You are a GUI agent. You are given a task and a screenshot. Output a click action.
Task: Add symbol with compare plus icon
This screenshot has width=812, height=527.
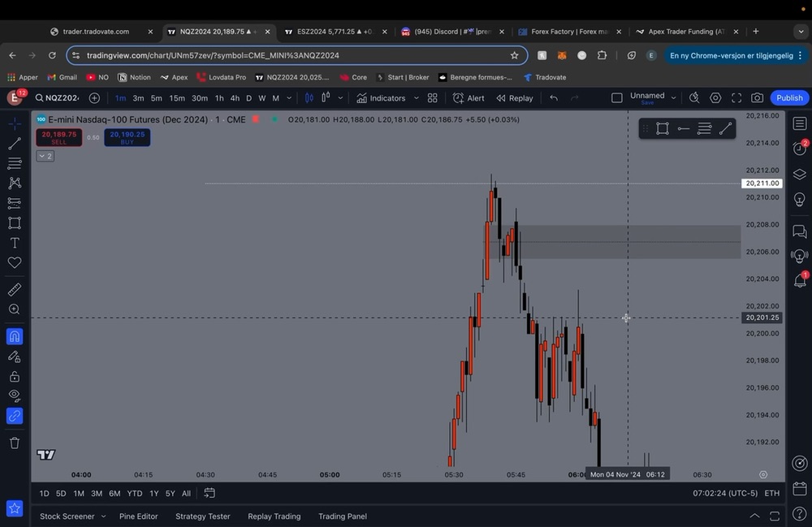tap(94, 97)
